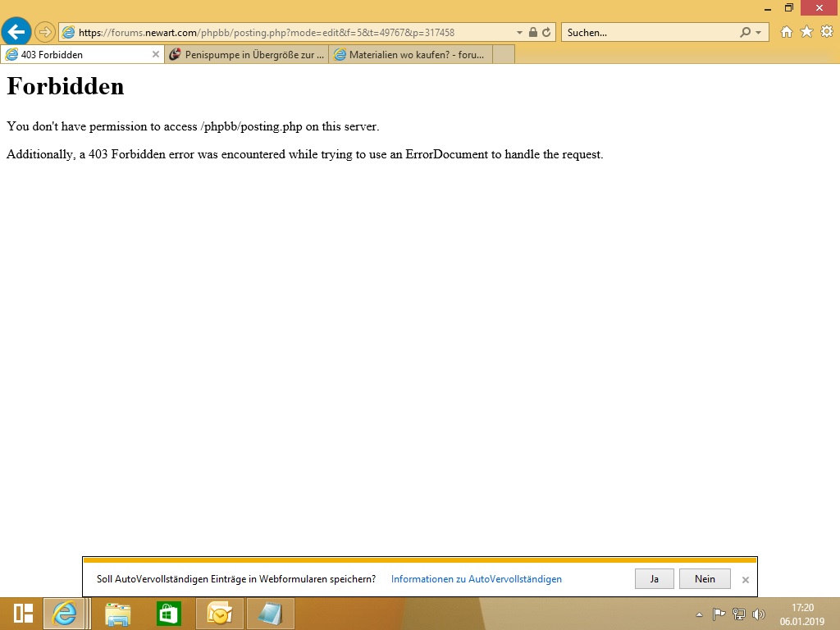This screenshot has height=630, width=840.
Task: Open the address bar history dropdown arrow
Action: coord(519,33)
